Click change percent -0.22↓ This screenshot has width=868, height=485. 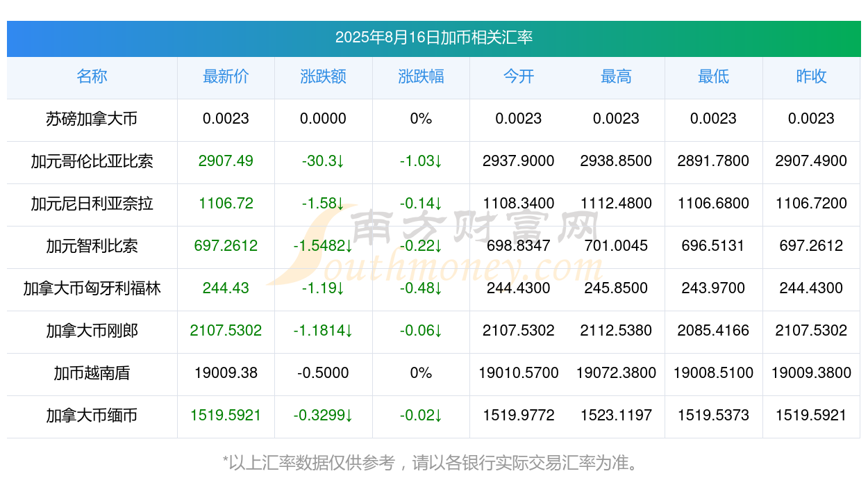tap(421, 246)
